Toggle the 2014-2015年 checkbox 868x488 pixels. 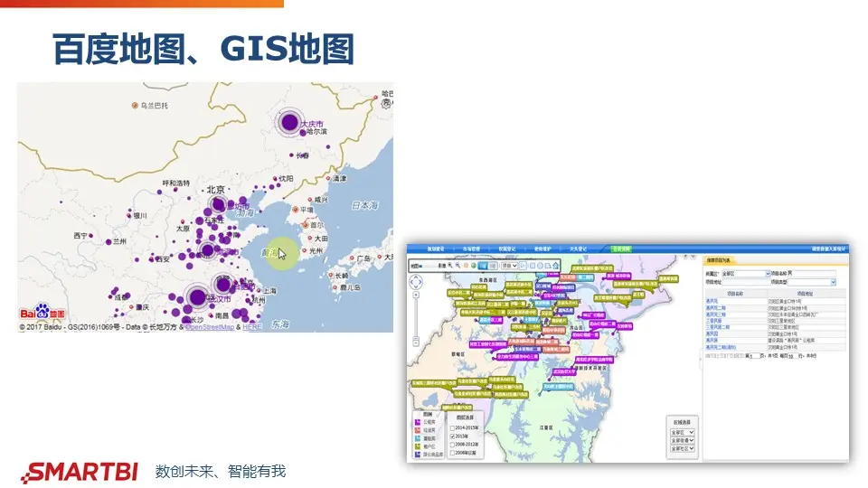[x=452, y=428]
